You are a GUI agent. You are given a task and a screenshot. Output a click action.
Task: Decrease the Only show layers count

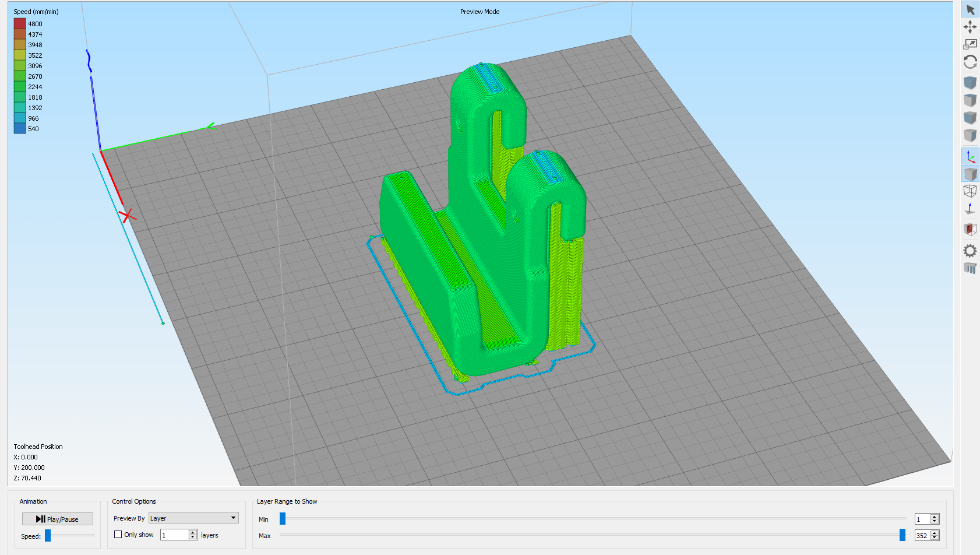(x=193, y=538)
